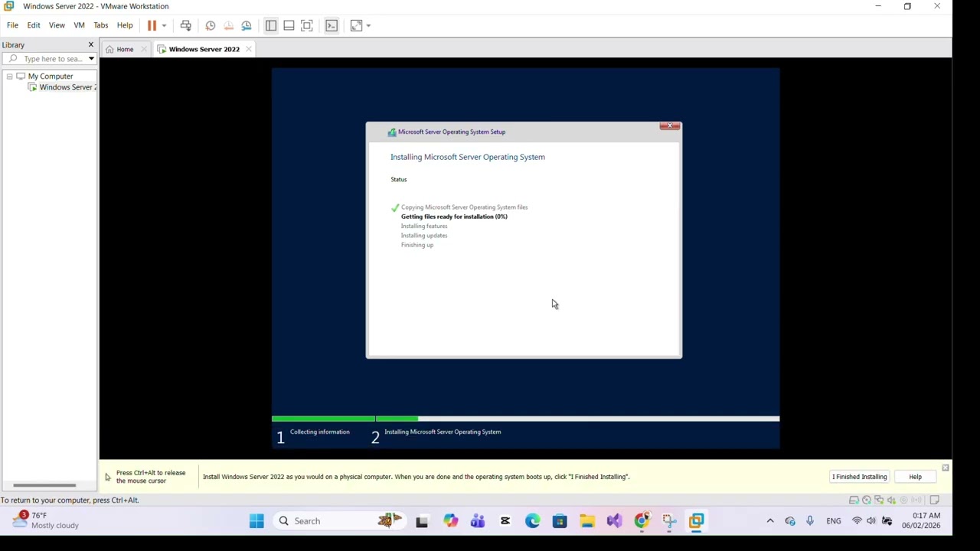Select My Computer in the library tree
The width and height of the screenshot is (980, 551).
51,76
